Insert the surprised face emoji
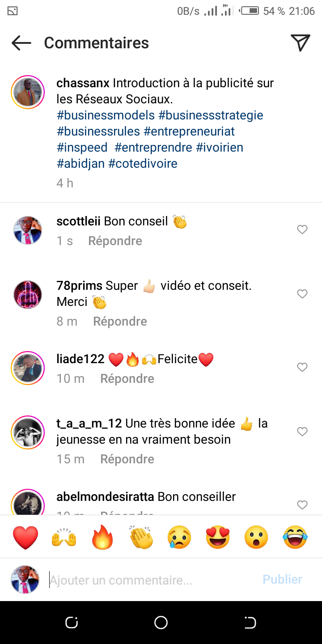 [x=257, y=537]
